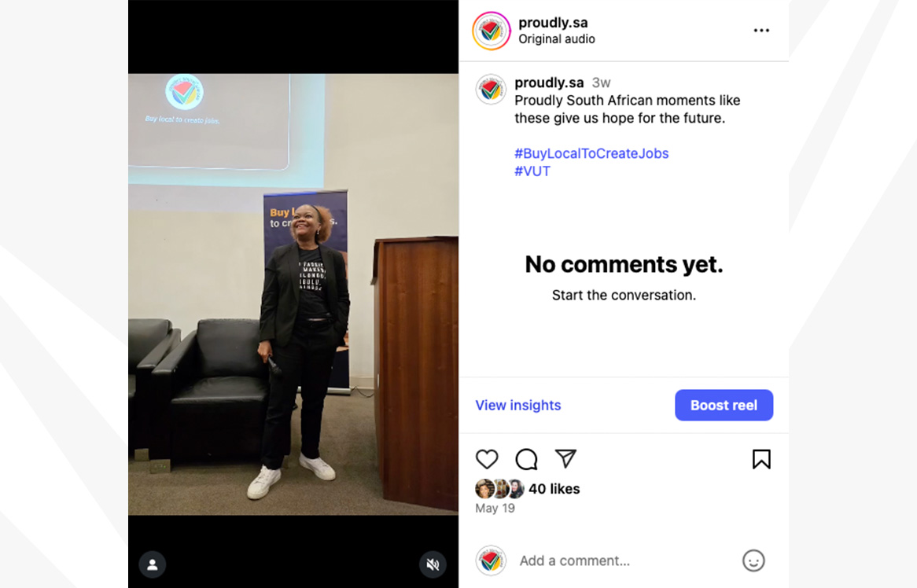Open the emoji picker smiley icon

coord(753,560)
